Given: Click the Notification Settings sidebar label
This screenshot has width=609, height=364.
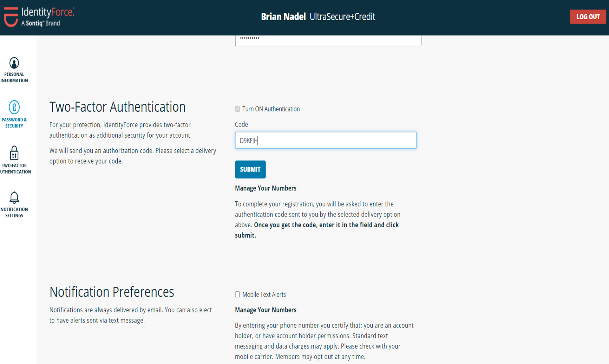Looking at the screenshot, I should pos(14,212).
